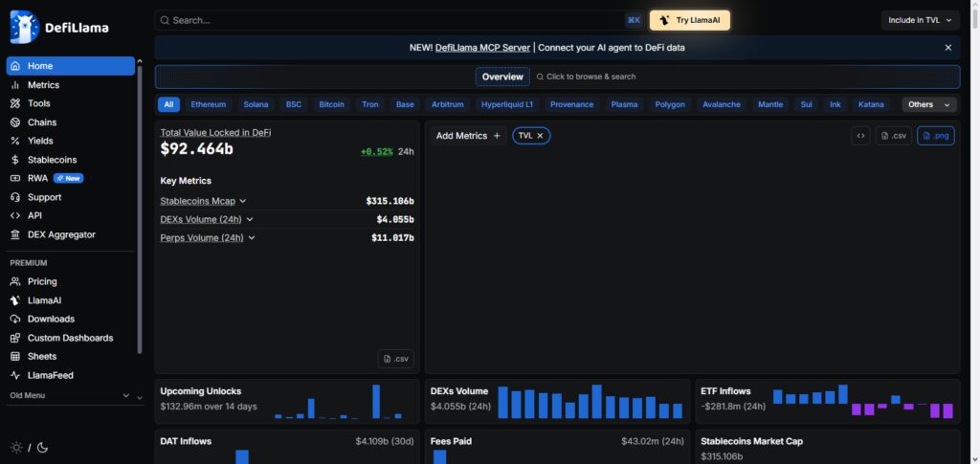This screenshot has width=980, height=464.
Task: Switch to dark mode moon icon
Action: coord(42,447)
